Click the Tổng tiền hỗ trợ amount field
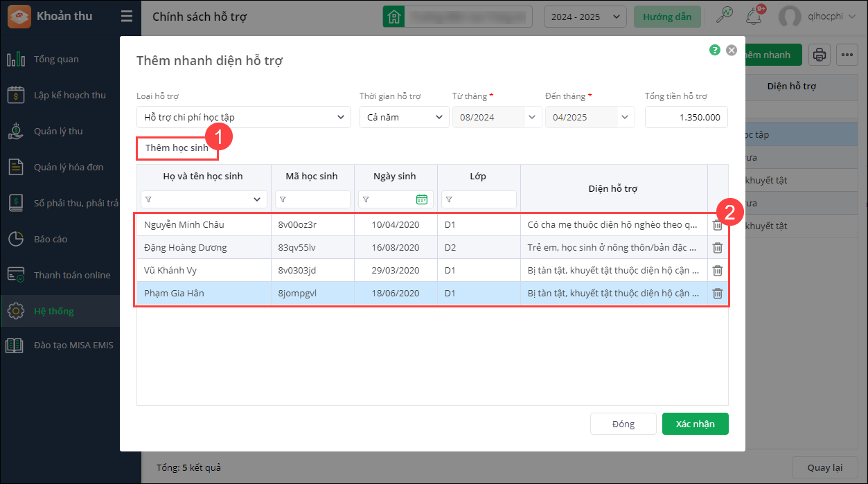The height and width of the screenshot is (484, 868). 687,117
